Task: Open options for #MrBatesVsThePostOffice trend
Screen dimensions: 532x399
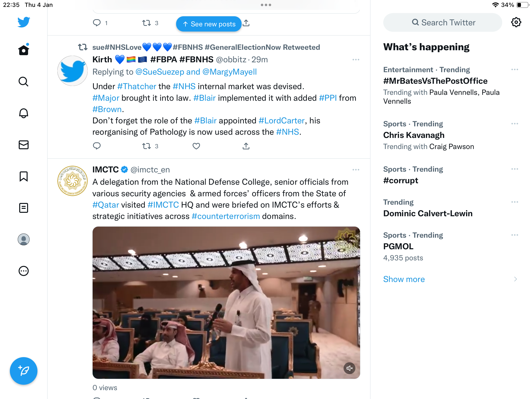Action: point(515,70)
